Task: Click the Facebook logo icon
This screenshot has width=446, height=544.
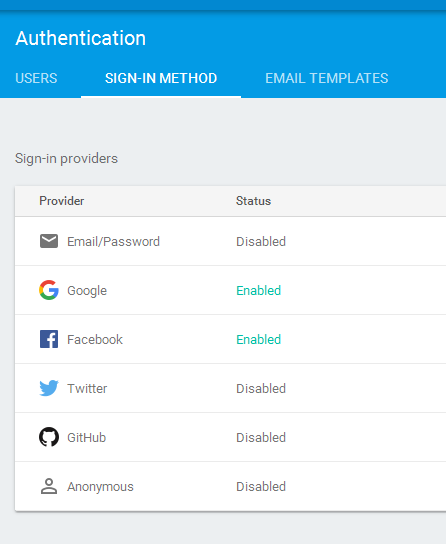Action: pos(49,339)
